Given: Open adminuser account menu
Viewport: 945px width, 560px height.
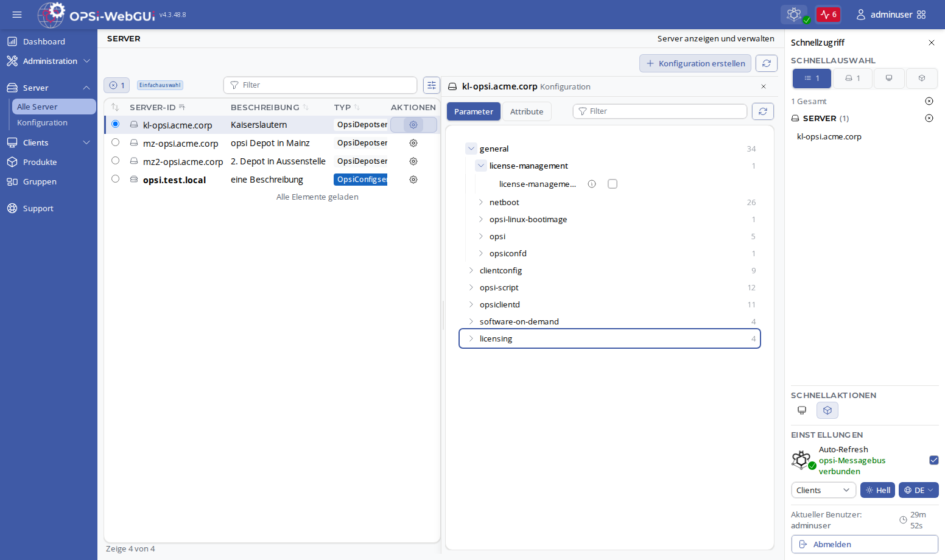Looking at the screenshot, I should click(x=884, y=15).
